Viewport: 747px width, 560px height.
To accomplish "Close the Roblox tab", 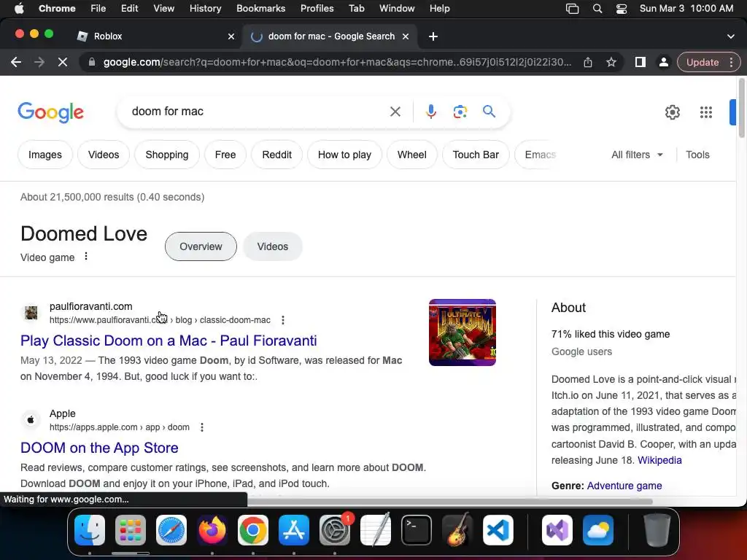I will [x=231, y=36].
